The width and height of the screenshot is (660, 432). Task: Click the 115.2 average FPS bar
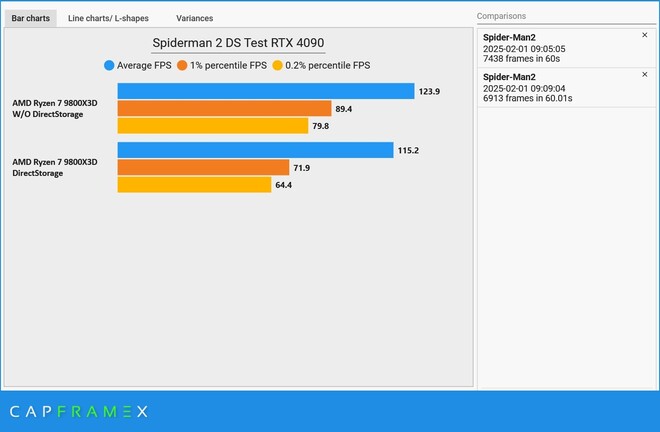click(255, 150)
